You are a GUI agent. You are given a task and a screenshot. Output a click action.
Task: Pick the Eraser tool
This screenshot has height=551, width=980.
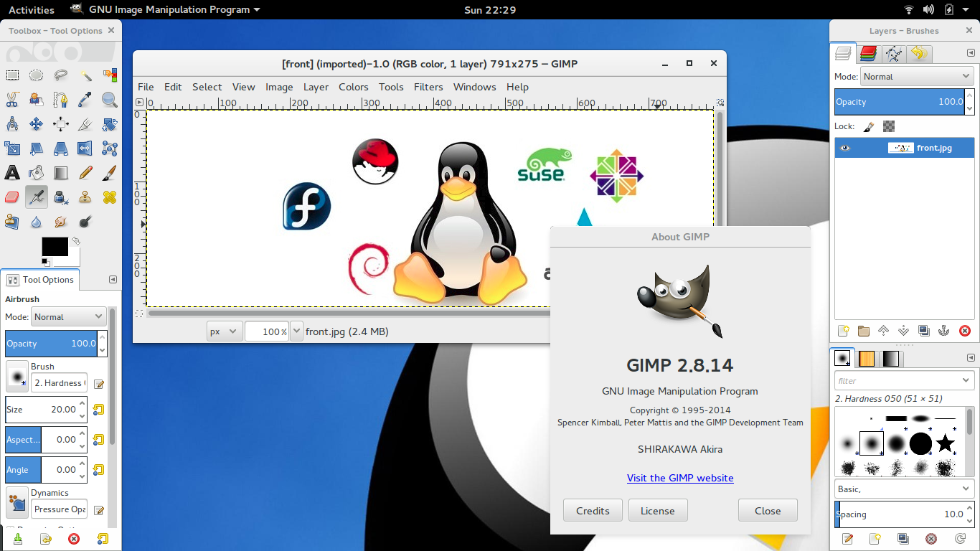[x=12, y=197]
